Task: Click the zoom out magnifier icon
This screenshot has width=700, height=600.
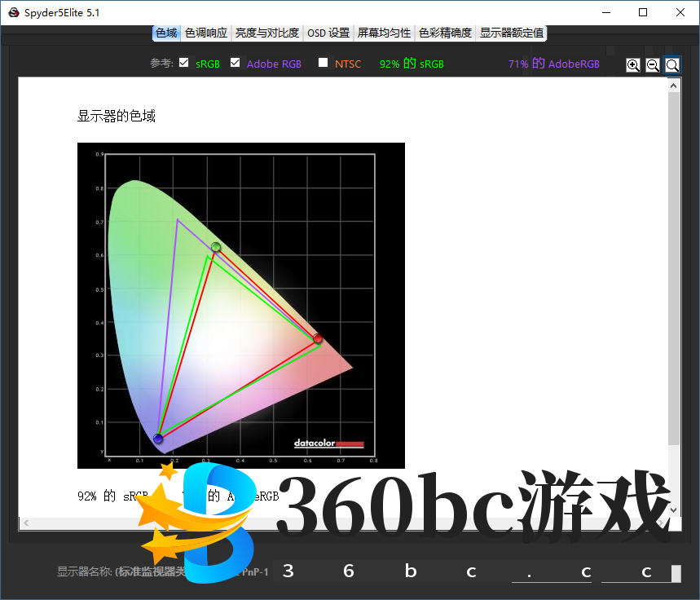Action: click(x=653, y=65)
